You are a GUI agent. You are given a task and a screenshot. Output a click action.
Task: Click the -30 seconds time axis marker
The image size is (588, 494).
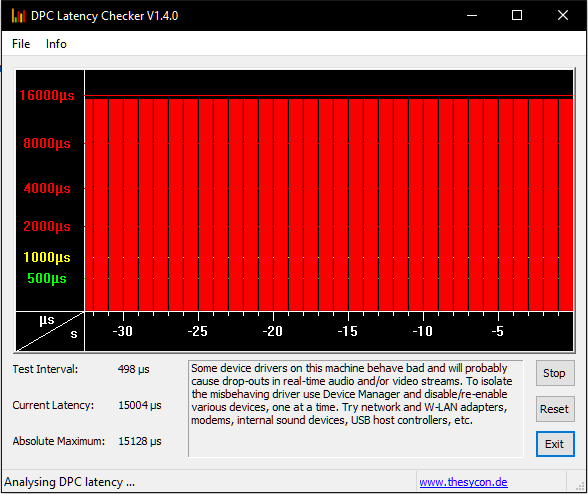pos(123,331)
